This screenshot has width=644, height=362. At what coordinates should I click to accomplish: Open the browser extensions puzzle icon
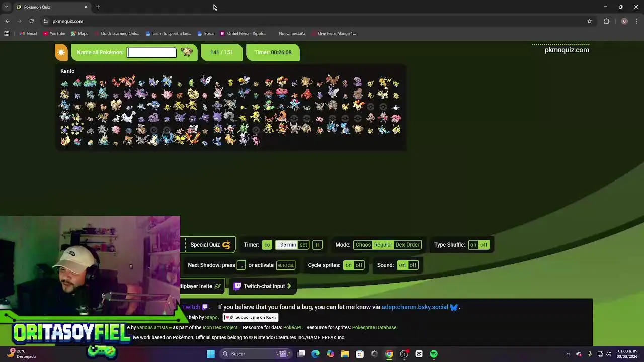(x=606, y=21)
